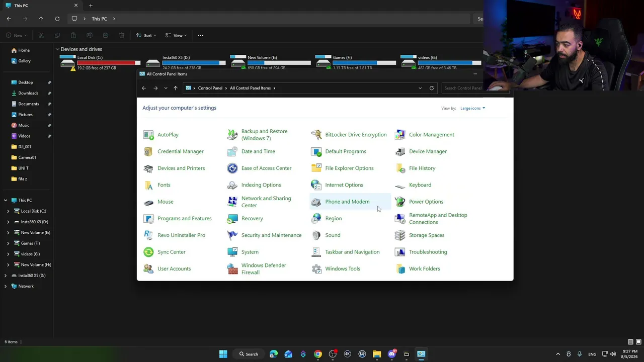
Task: Open the System icon
Action: click(x=232, y=252)
